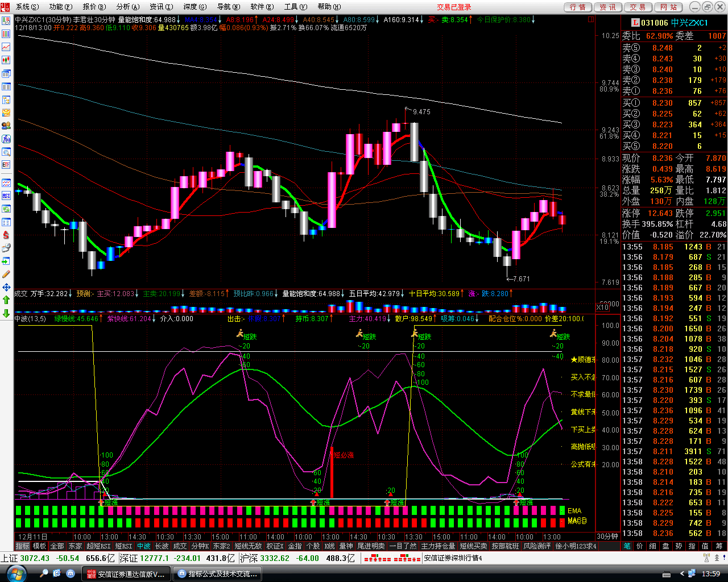Viewport: 728px width, 582px height.
Task: Open the 帮助(H) menu
Action: 329,7
